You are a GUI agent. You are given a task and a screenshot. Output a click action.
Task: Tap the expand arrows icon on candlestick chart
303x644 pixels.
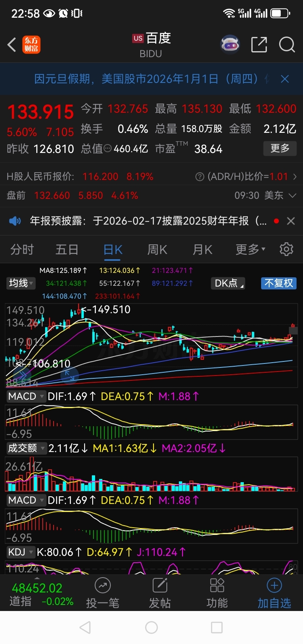(x=69, y=376)
